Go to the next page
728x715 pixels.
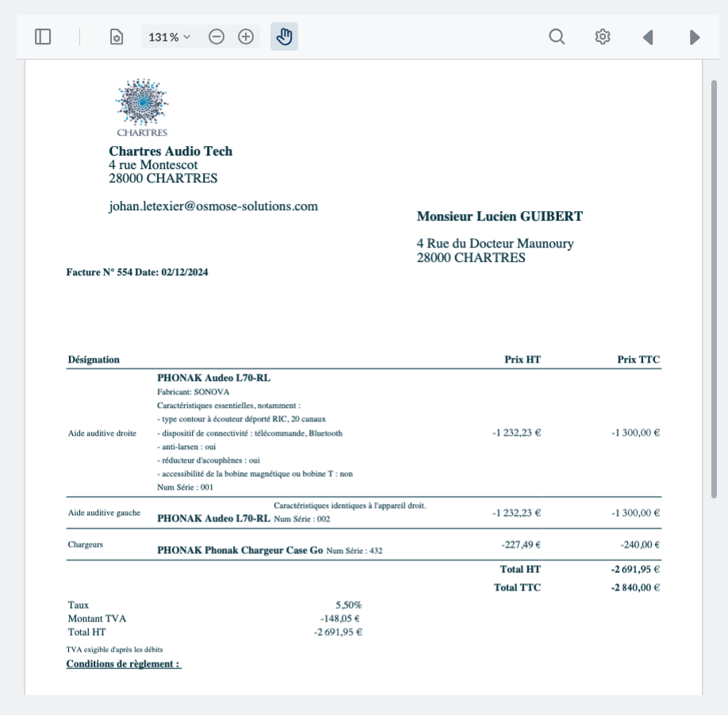coord(695,37)
